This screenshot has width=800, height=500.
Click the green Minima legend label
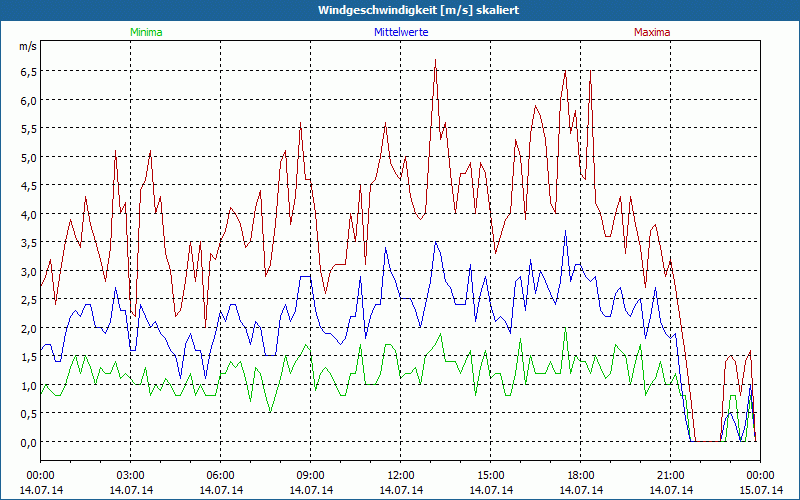146,32
